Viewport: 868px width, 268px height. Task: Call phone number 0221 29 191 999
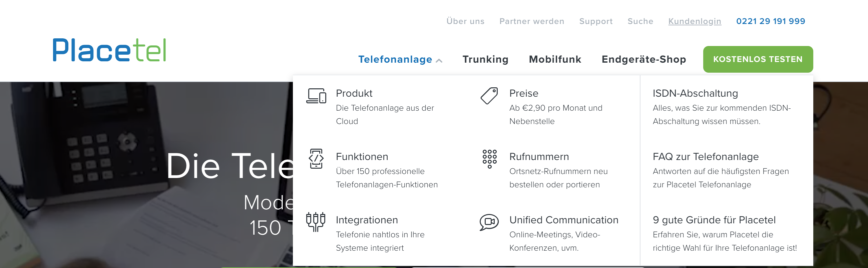click(770, 21)
